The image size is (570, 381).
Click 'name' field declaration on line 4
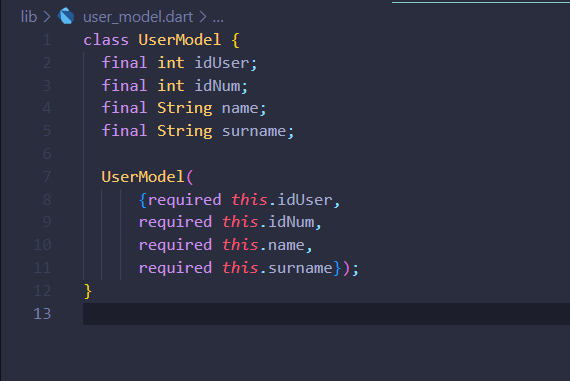click(x=240, y=108)
